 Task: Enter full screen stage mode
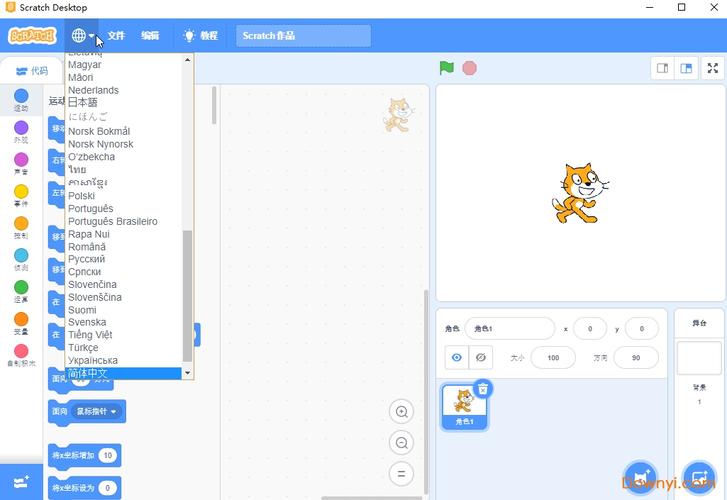[713, 69]
